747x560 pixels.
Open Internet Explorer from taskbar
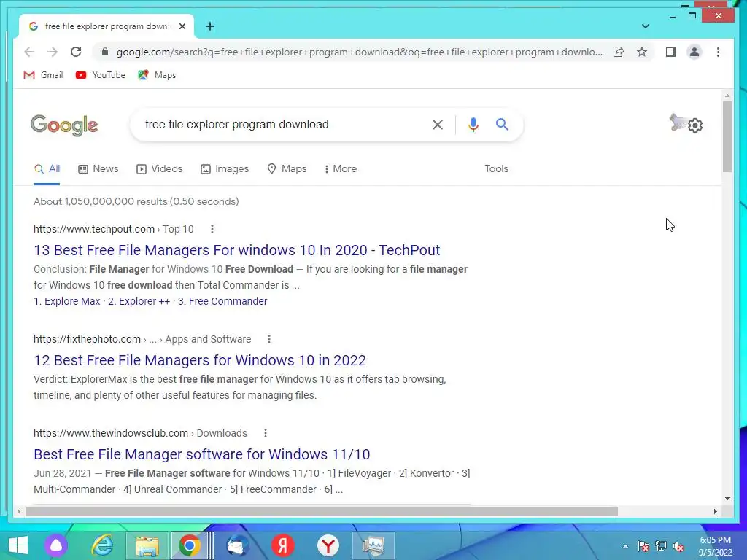pyautogui.click(x=102, y=545)
